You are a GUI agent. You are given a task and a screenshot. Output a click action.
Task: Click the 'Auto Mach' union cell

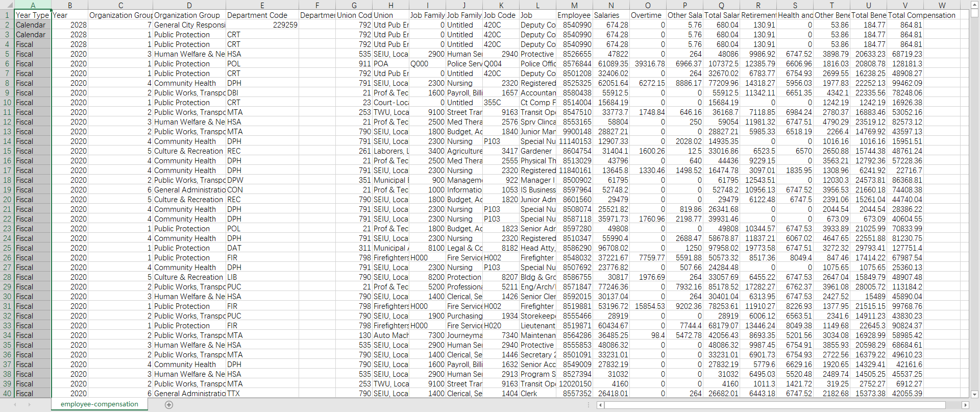[390, 335]
